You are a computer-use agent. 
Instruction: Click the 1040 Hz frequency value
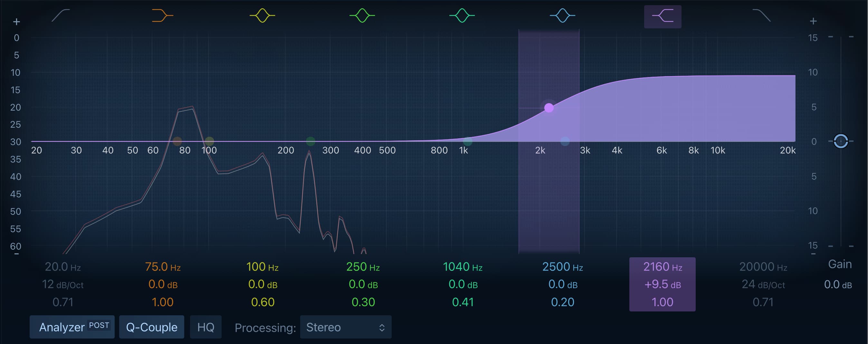click(x=463, y=267)
